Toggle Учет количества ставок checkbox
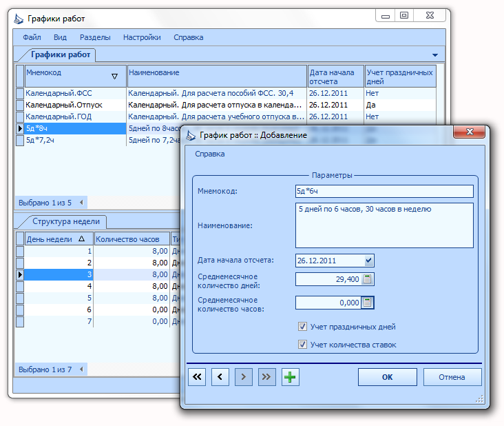The height and width of the screenshot is (426, 504). click(x=302, y=344)
